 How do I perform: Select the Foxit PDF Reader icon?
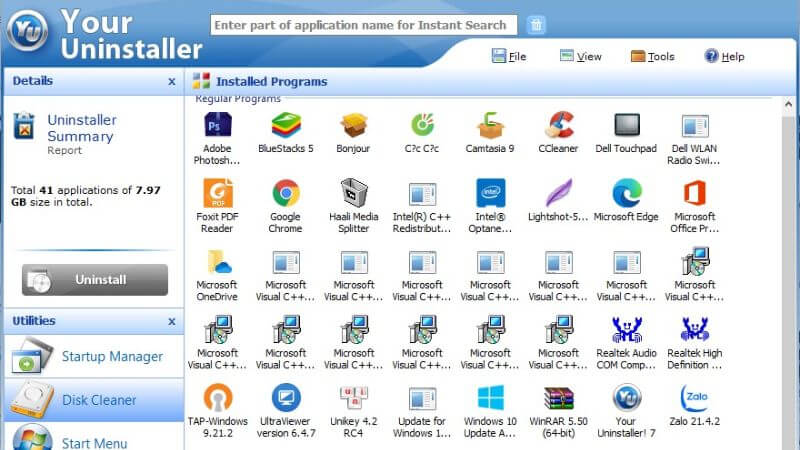click(217, 193)
